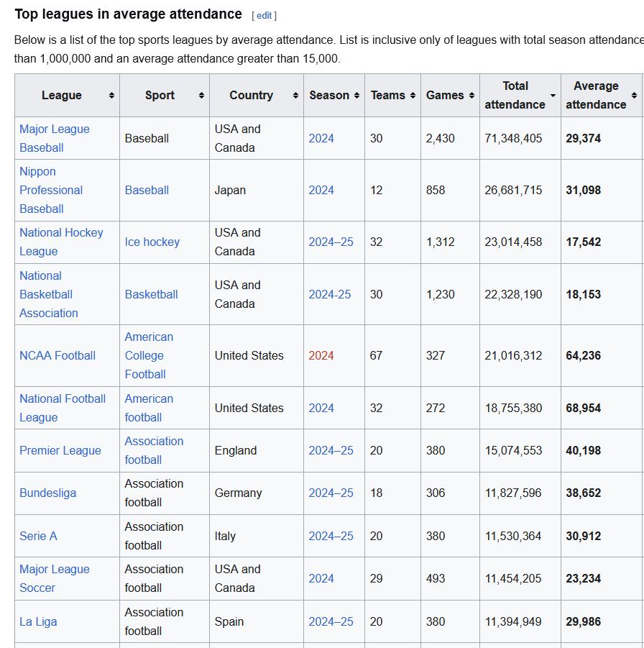Image resolution: width=644 pixels, height=648 pixels.
Task: Open Premier League article link
Action: pyautogui.click(x=60, y=450)
